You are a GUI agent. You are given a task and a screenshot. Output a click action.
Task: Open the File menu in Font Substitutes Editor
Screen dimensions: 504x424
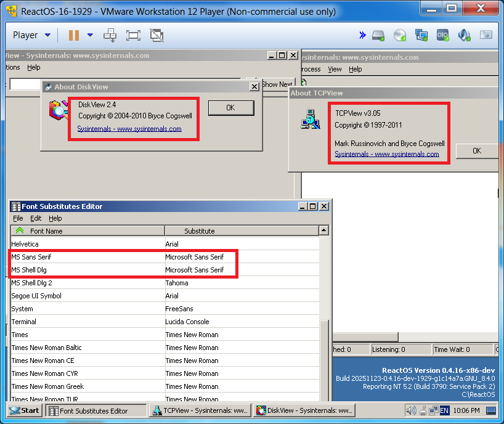click(18, 218)
